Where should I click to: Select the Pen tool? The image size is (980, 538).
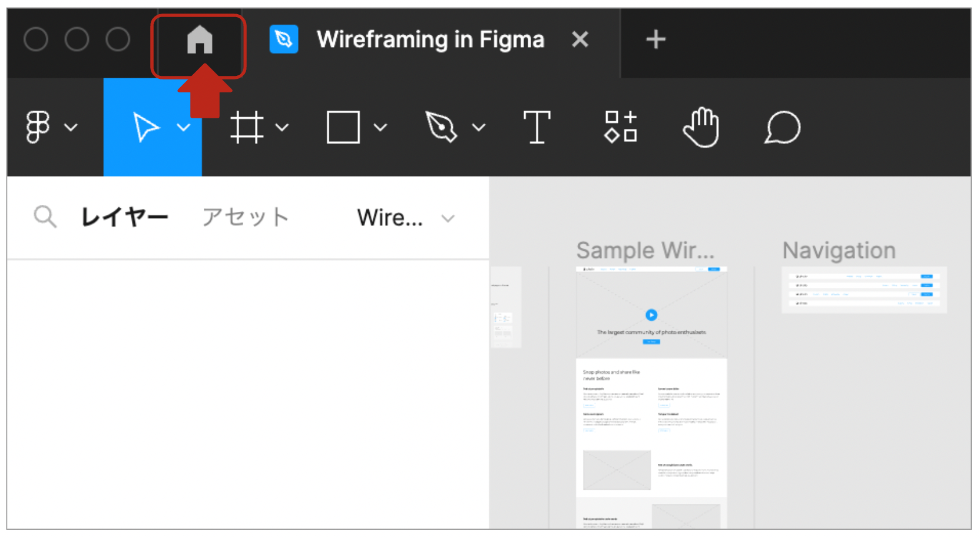[441, 127]
